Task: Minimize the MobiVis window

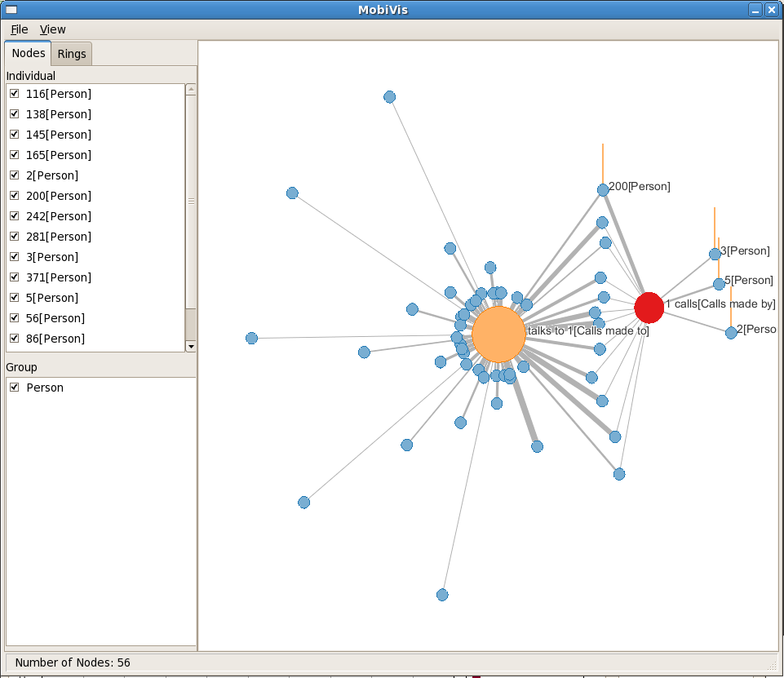Action: tap(755, 10)
